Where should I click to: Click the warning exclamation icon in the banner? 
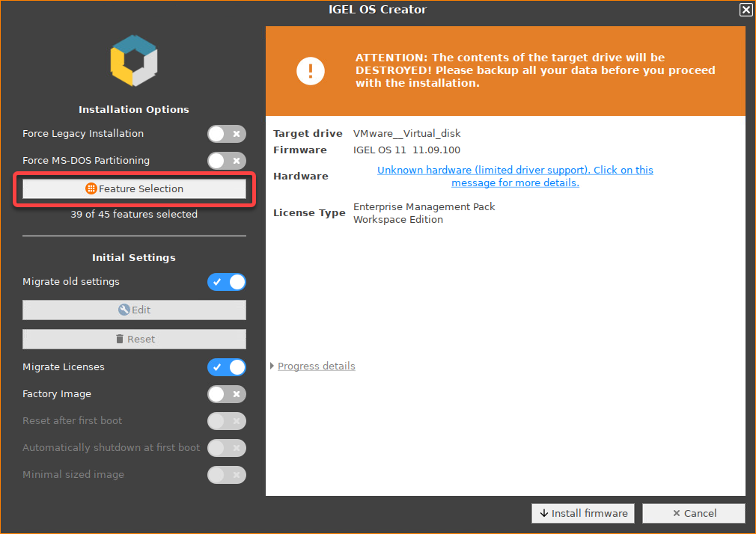(x=311, y=70)
